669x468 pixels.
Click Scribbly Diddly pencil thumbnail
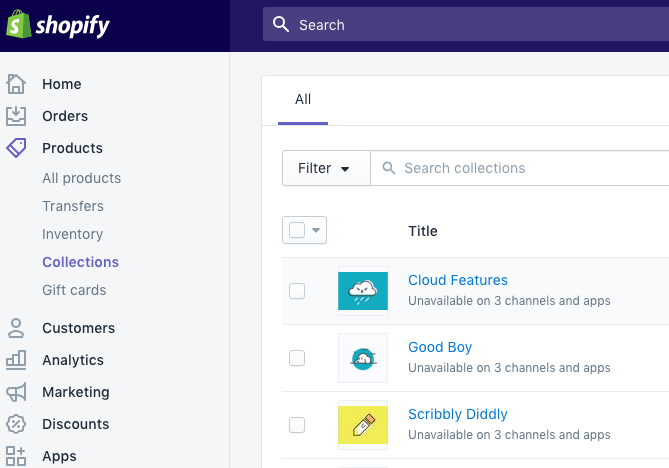click(363, 425)
